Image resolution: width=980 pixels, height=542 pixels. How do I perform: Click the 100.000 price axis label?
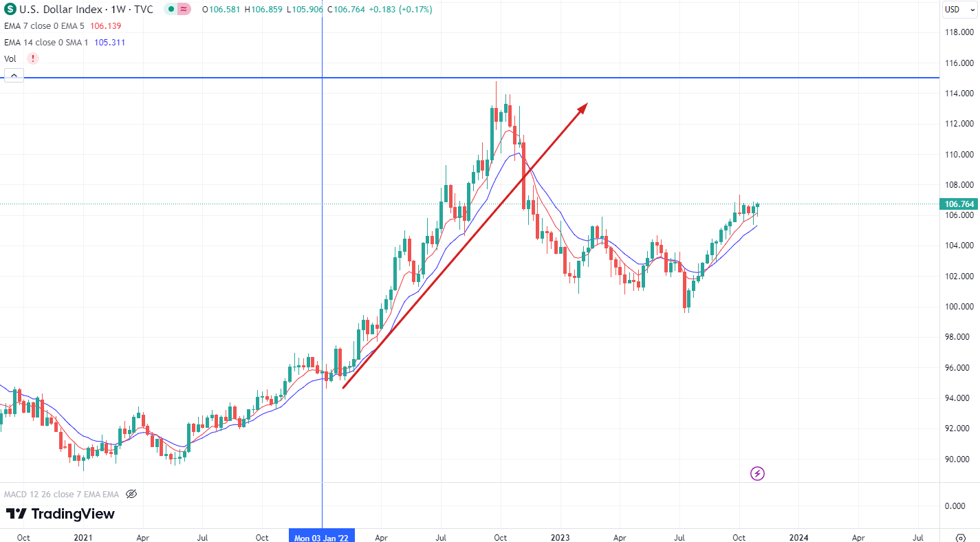tap(959, 307)
